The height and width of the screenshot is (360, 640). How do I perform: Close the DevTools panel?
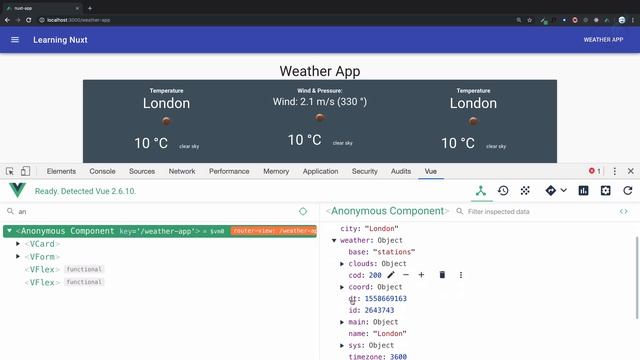(631, 171)
